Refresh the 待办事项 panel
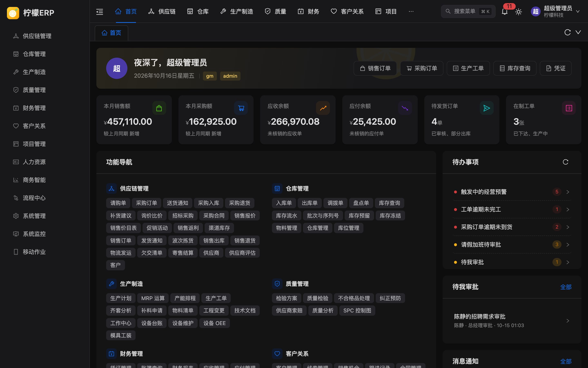 point(565,162)
